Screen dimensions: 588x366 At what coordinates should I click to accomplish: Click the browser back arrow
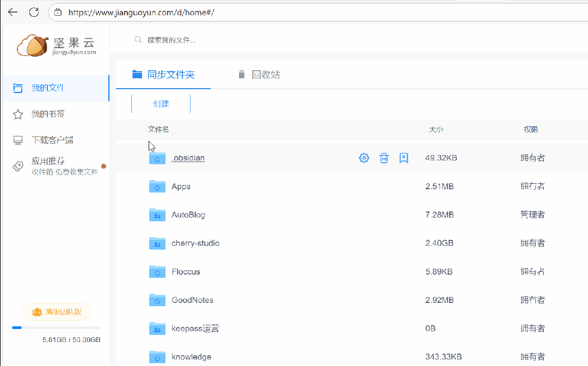pyautogui.click(x=13, y=13)
